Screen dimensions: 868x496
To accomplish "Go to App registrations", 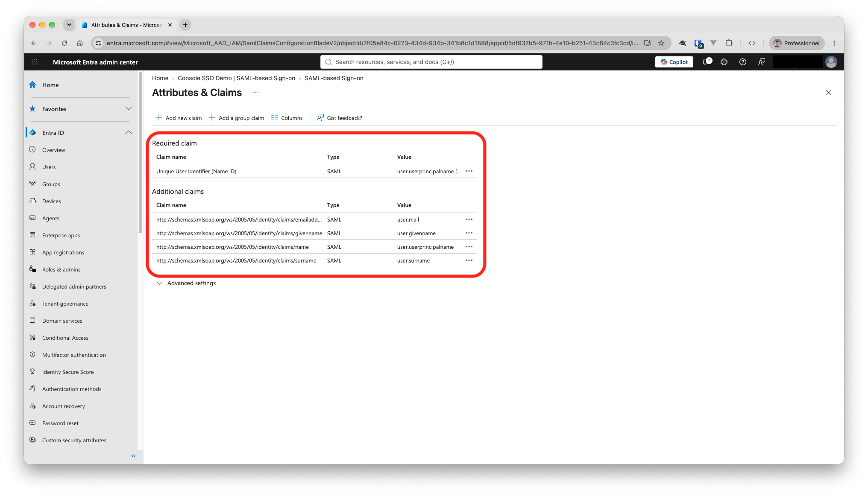I will [x=63, y=252].
